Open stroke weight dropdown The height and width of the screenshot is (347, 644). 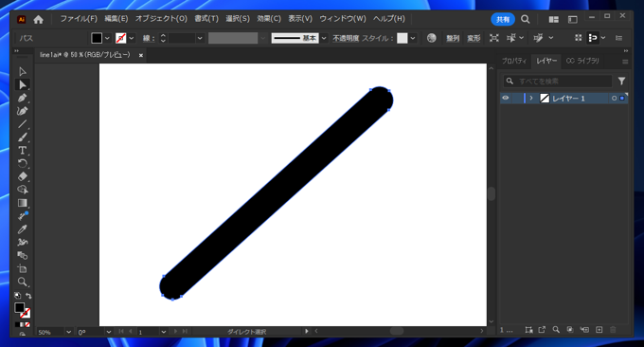coord(200,38)
